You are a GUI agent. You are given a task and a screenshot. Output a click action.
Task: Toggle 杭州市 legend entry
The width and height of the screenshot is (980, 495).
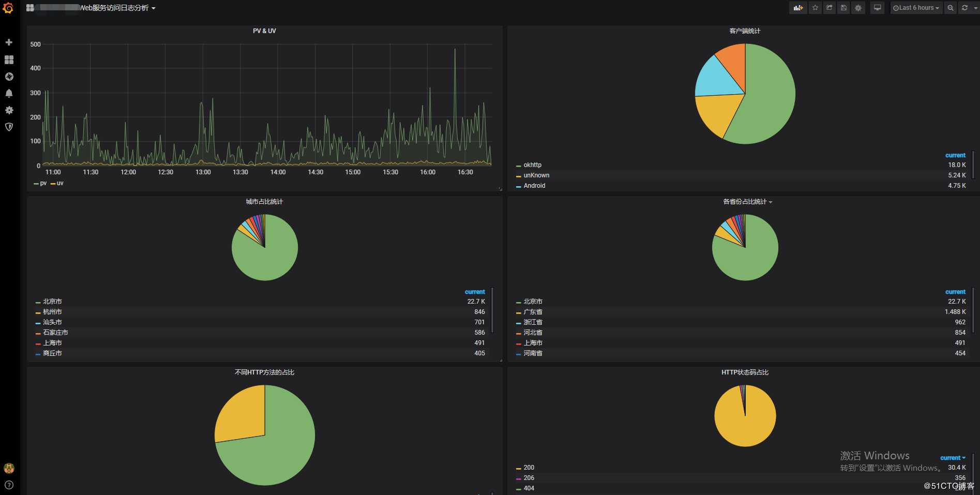click(x=52, y=312)
